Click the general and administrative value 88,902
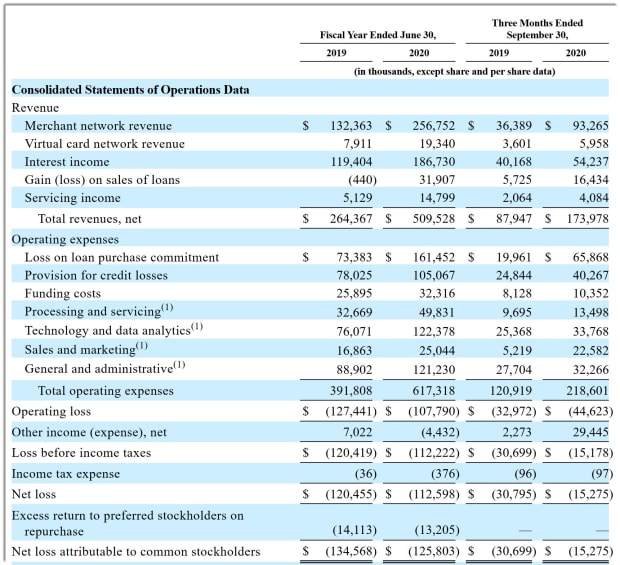 pyautogui.click(x=354, y=370)
